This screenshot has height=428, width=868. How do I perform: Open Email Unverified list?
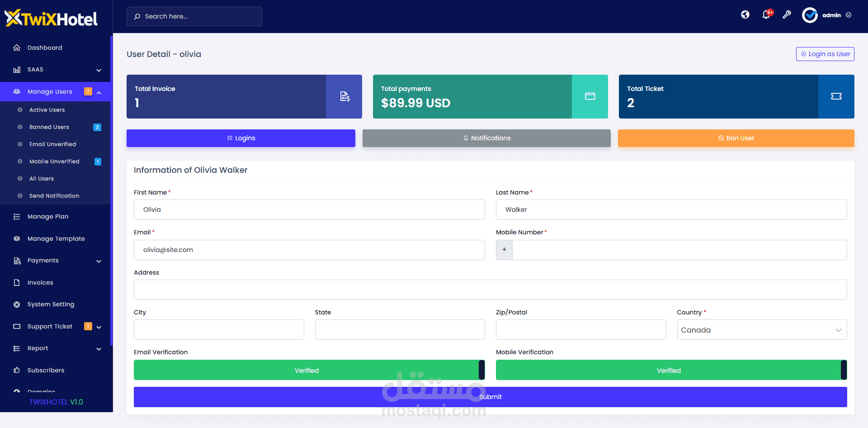(x=52, y=144)
